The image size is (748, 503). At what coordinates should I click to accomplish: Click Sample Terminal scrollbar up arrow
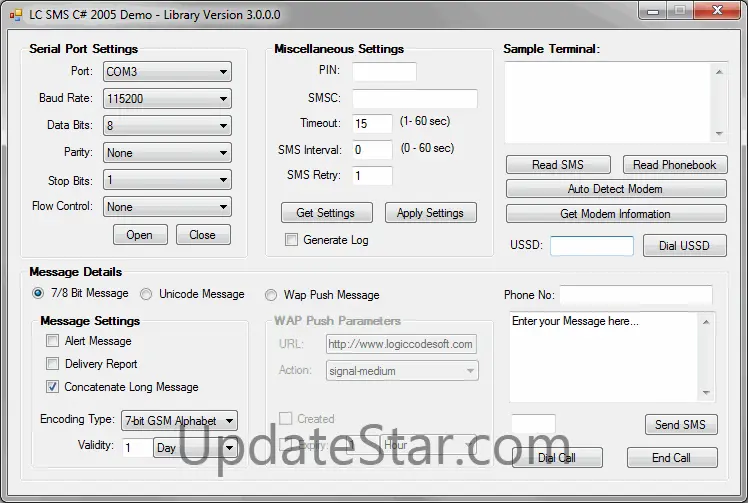coord(719,72)
